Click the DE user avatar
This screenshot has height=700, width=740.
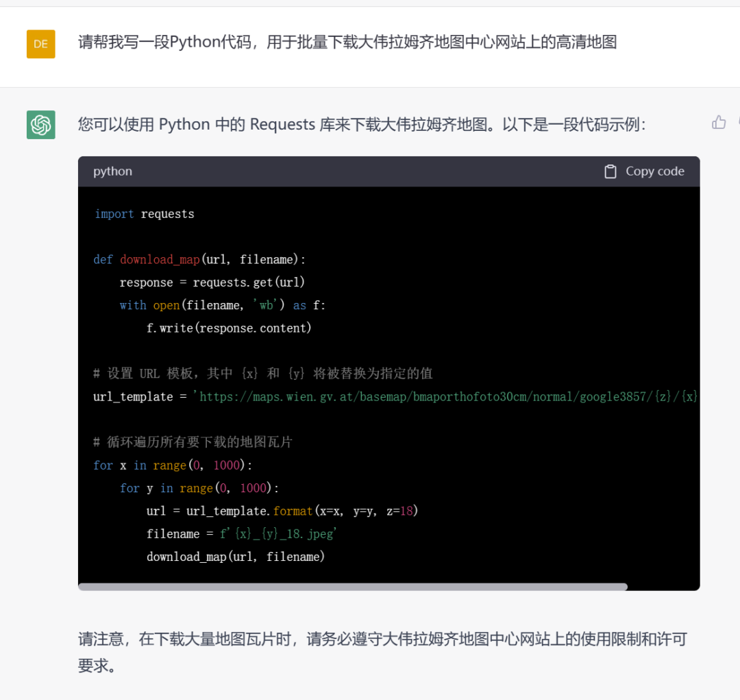tap(40, 44)
